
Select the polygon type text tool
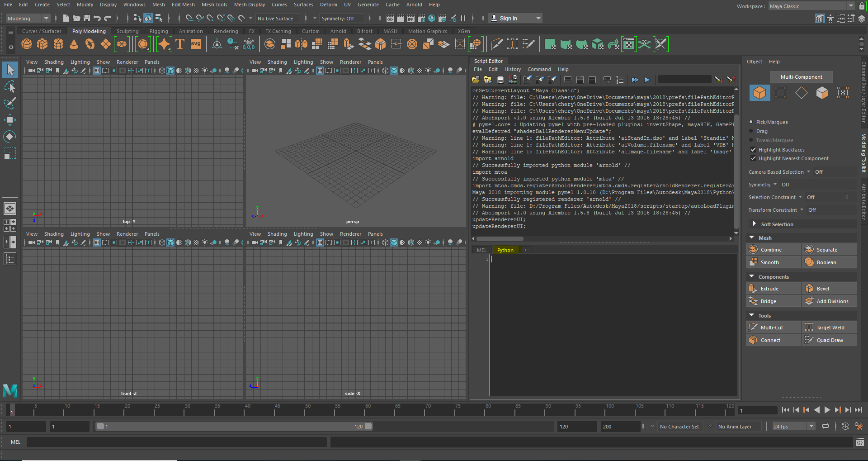180,44
